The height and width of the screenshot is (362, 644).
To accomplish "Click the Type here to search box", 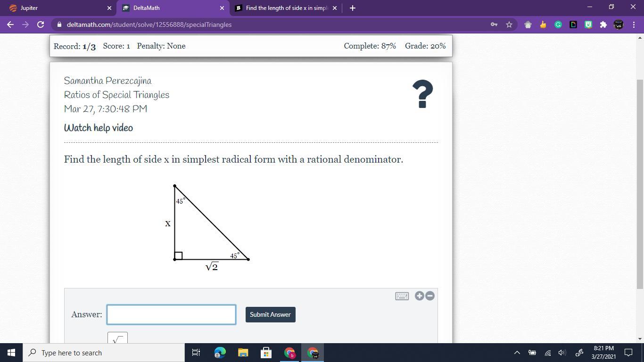I will click(x=104, y=353).
